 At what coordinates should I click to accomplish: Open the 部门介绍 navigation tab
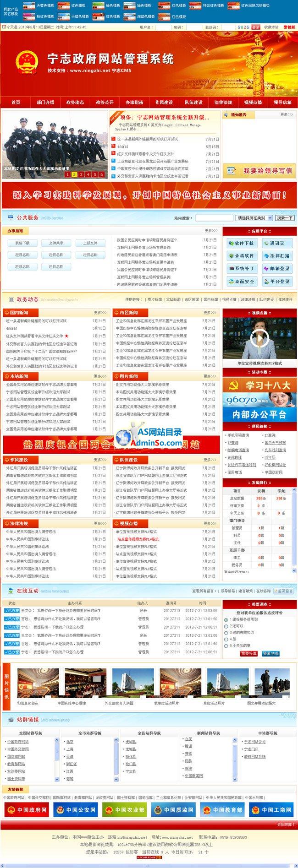[45, 103]
